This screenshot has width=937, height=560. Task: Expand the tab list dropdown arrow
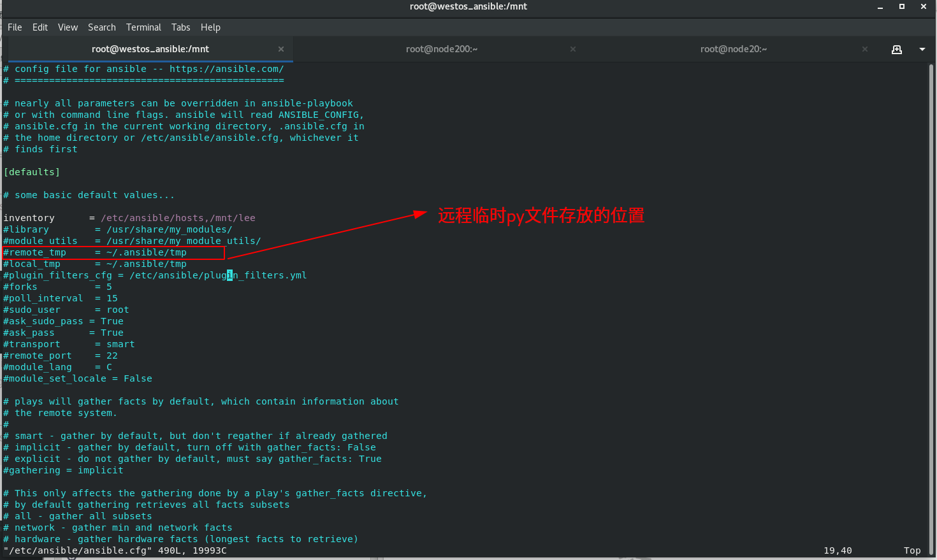pos(922,49)
